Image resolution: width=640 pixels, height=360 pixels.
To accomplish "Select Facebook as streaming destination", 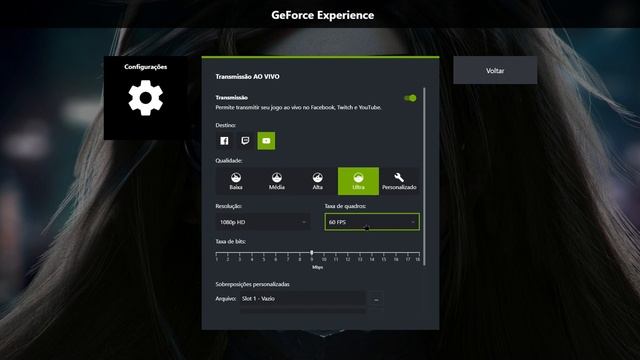I will [224, 141].
